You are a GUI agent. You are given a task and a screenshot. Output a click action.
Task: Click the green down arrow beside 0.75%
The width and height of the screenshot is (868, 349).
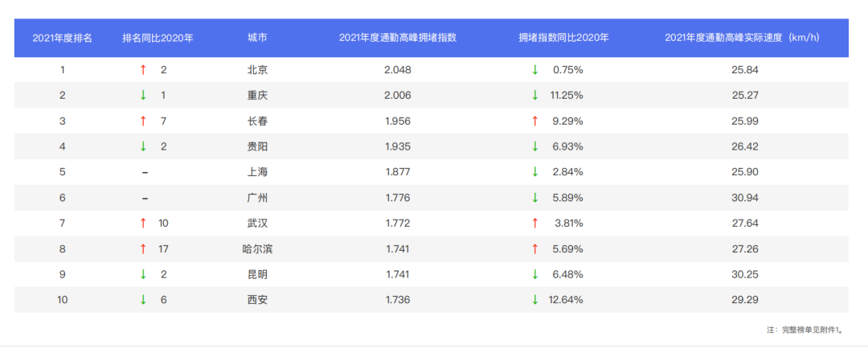tap(534, 70)
